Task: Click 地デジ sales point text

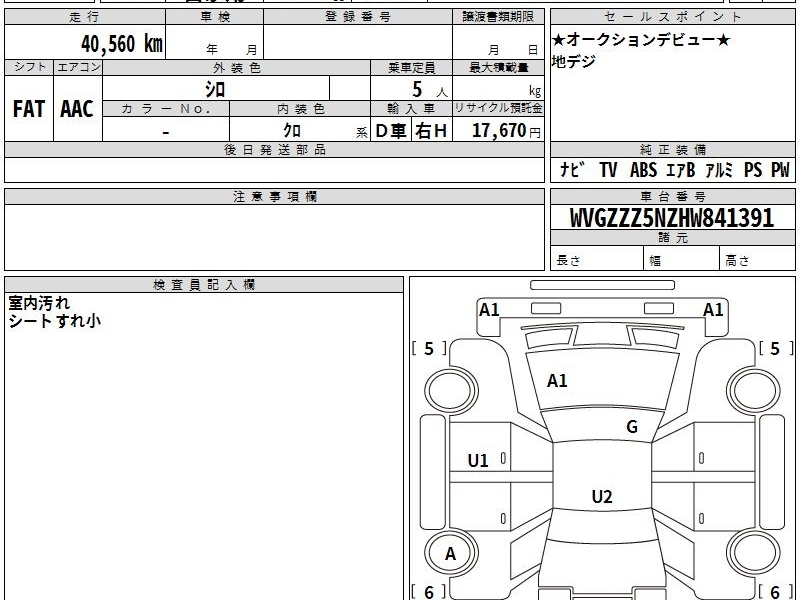Action: pos(573,61)
